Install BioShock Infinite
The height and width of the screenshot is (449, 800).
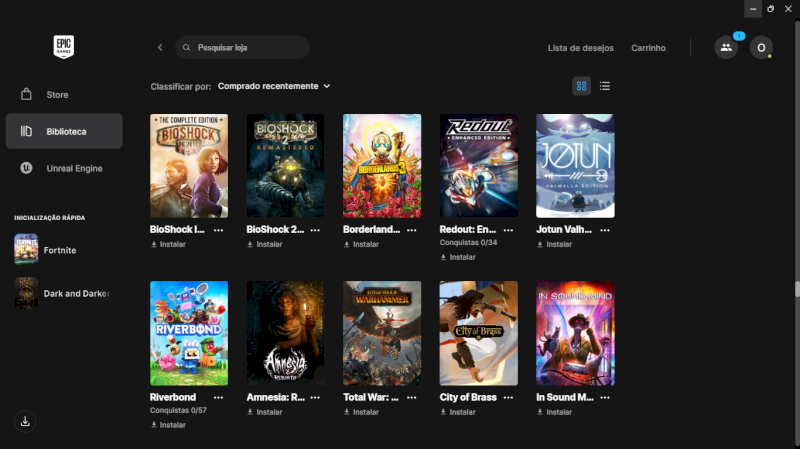point(168,244)
